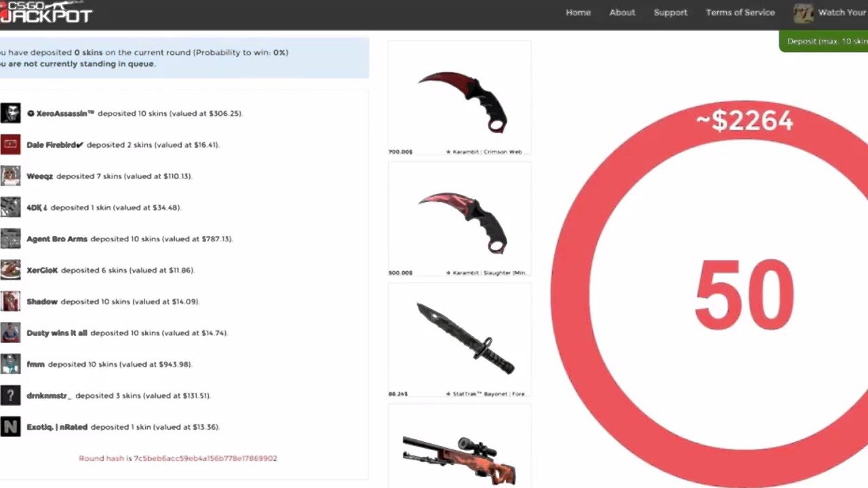Open Shadow's avatar picture
Screen dimensions: 868x488
pos(10,301)
